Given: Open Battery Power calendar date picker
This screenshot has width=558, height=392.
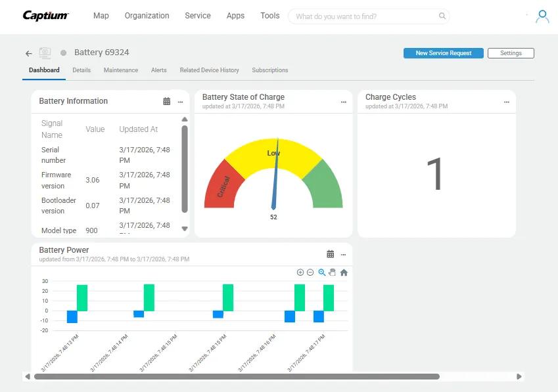Looking at the screenshot, I should pos(331,254).
